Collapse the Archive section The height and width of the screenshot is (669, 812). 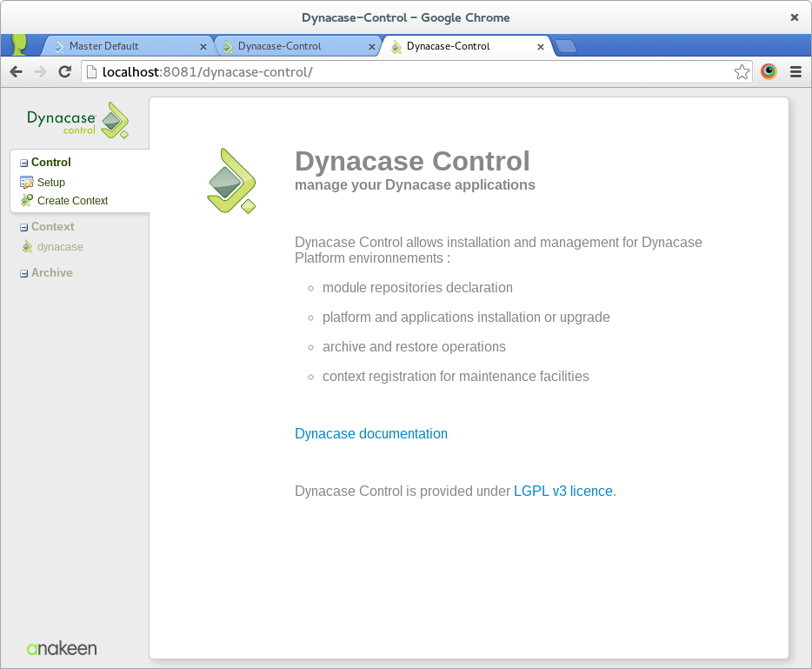point(23,274)
